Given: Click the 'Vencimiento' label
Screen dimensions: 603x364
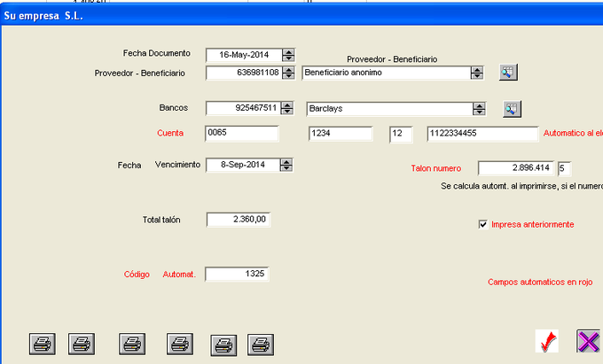Looking at the screenshot, I should [x=177, y=165].
